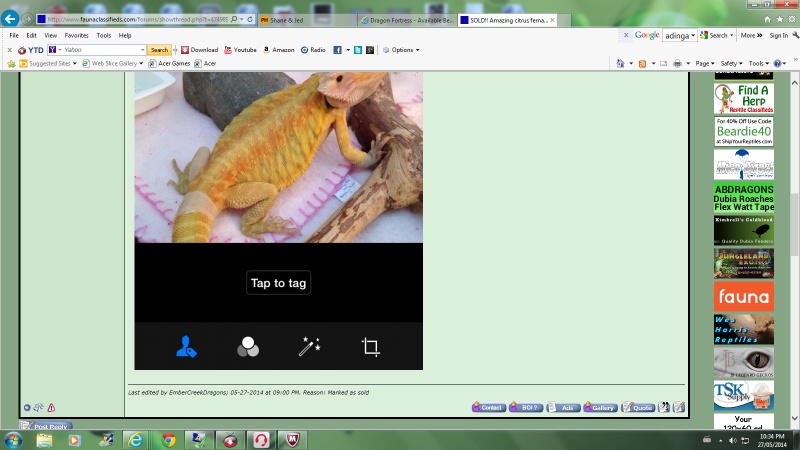800x450 pixels.
Task: Click the Google toolbar wrench settings icon
Action: pyautogui.click(x=795, y=35)
